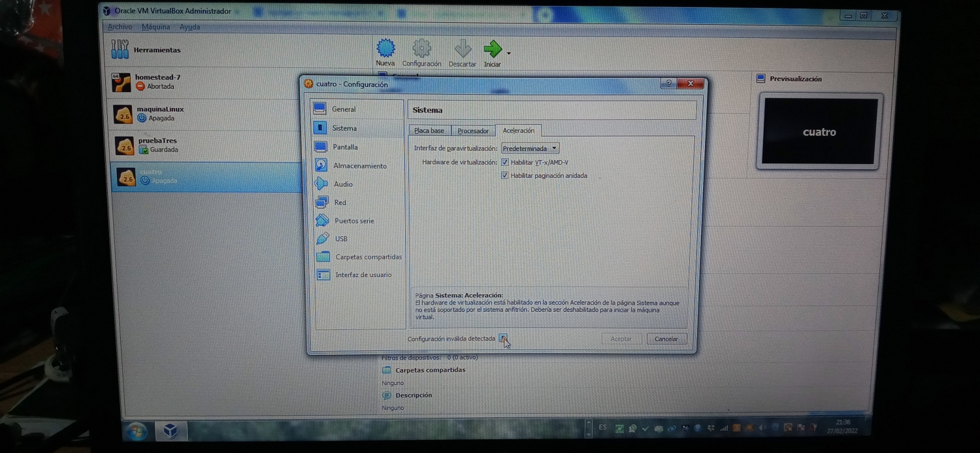Open the Windows Start menu
Viewport: 980px width, 453px height.
(137, 430)
